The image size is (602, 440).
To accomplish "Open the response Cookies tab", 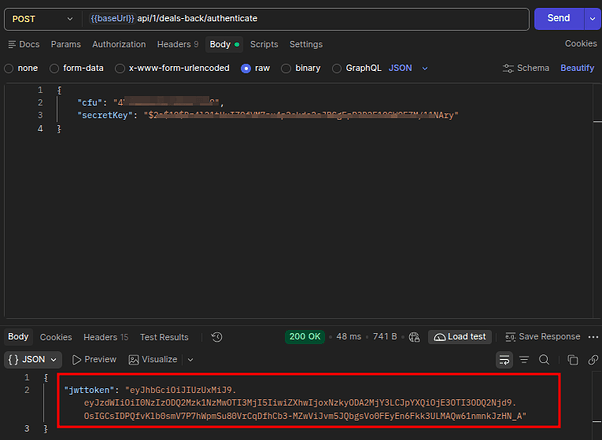I will coord(56,337).
